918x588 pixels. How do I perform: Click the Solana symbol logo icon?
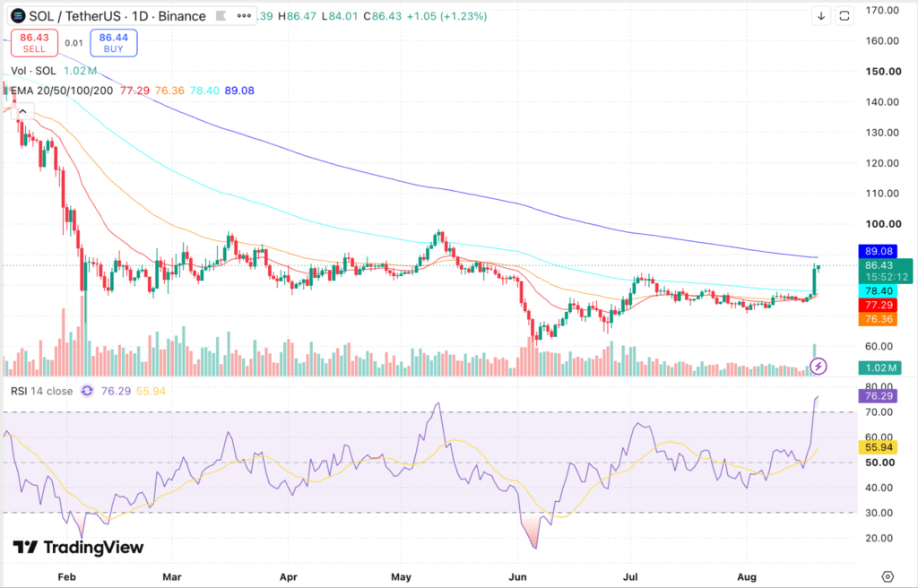[18, 16]
